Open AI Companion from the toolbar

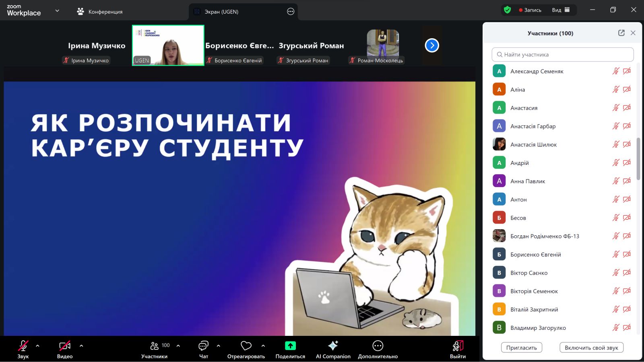click(333, 346)
